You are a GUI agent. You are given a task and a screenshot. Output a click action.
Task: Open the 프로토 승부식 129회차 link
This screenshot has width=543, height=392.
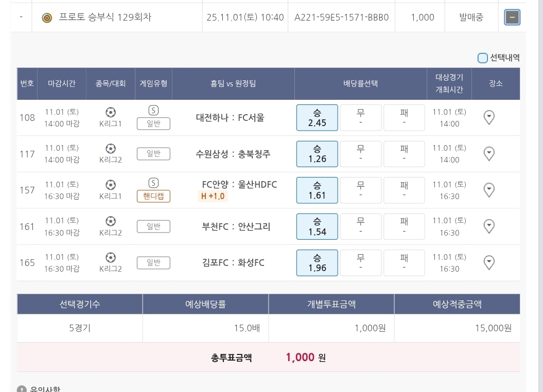coord(105,17)
